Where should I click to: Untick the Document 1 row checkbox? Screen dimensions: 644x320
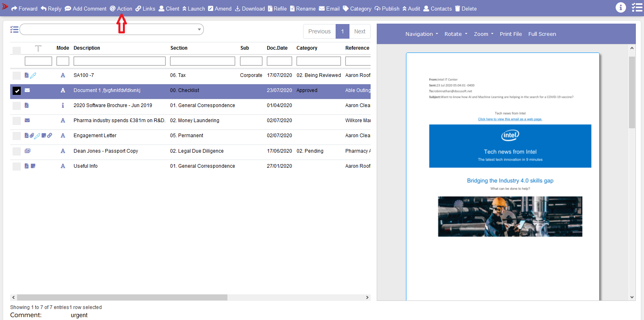pos(17,91)
